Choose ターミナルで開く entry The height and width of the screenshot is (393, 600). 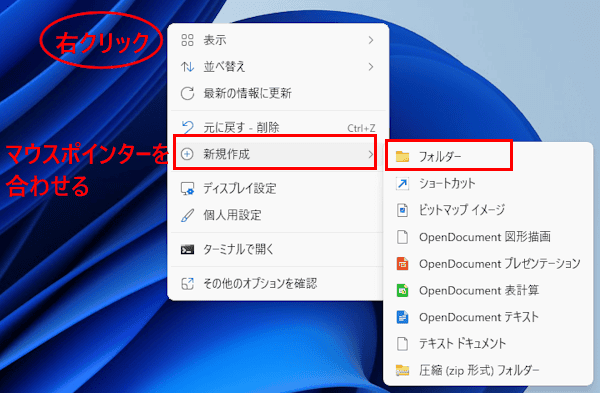point(278,249)
